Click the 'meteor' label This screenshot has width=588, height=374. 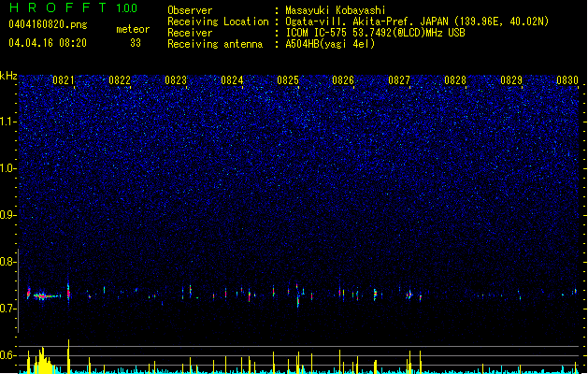coord(133,29)
